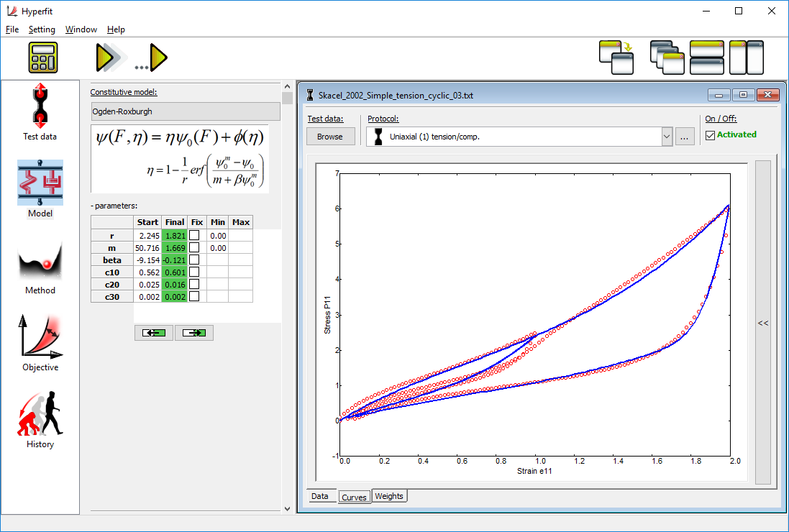Go to the Objective section
Image resolution: width=789 pixels, height=532 pixels.
[x=40, y=343]
